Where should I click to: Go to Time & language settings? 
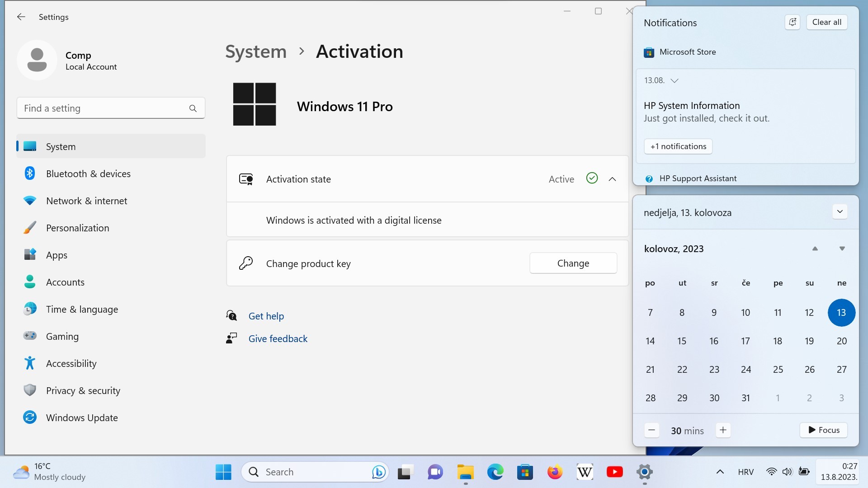point(111,310)
